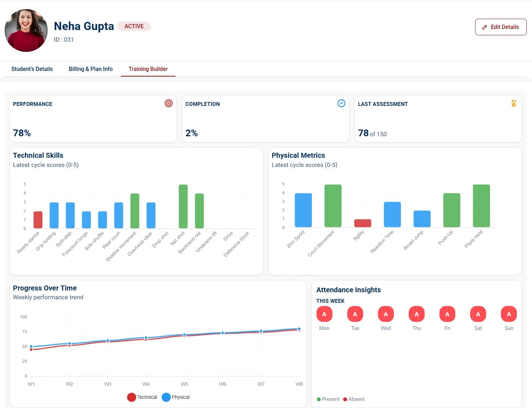Click the Drive axis label
This screenshot has width=532, height=408.
(228, 236)
